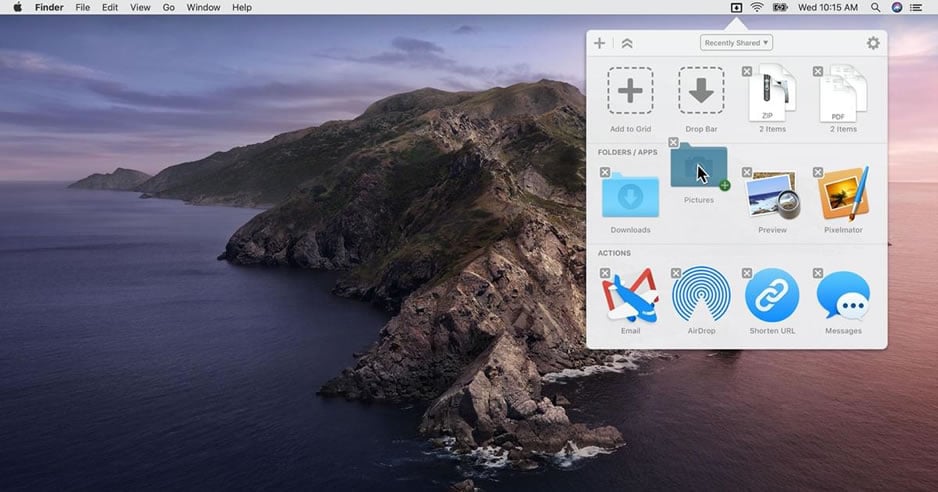Click the plus button in Dropzone header
The height and width of the screenshot is (492, 938).
(x=599, y=43)
